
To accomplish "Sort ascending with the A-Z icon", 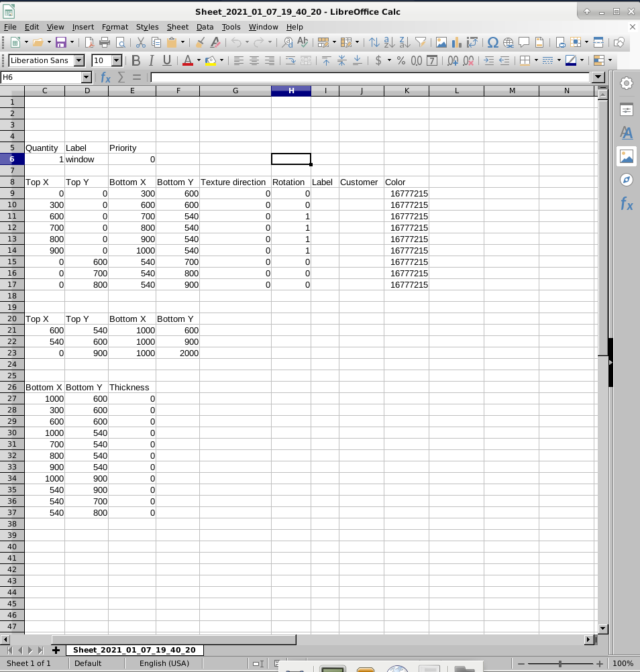I will [389, 42].
